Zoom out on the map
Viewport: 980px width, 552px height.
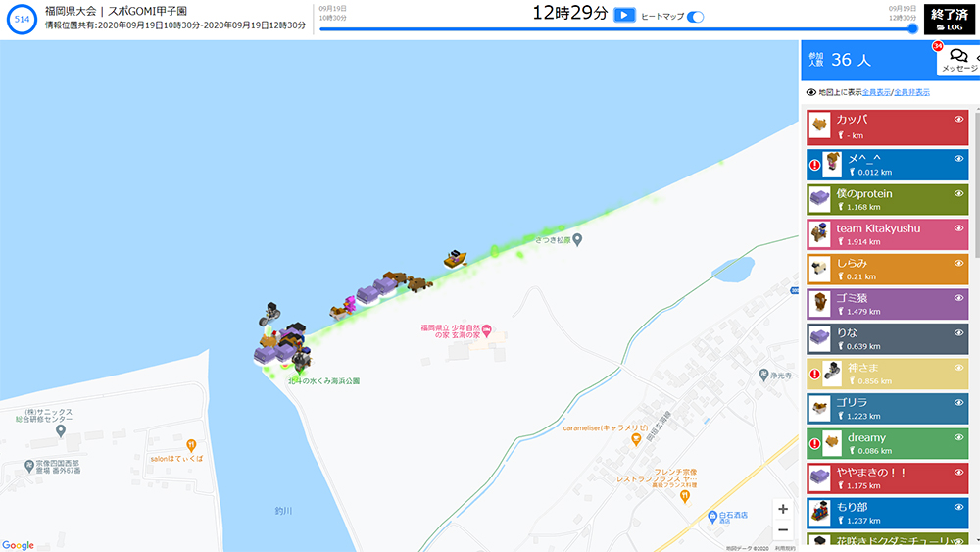[x=782, y=530]
